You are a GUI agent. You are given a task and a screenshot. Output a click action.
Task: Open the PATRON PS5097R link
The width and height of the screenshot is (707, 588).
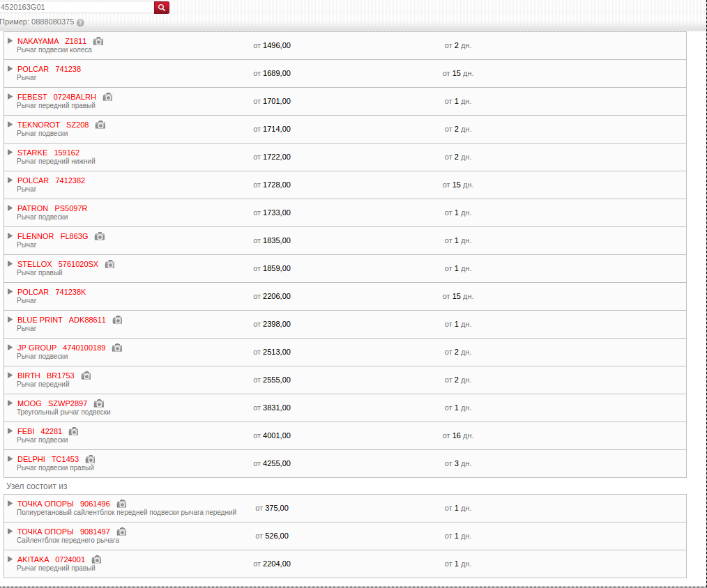click(52, 208)
